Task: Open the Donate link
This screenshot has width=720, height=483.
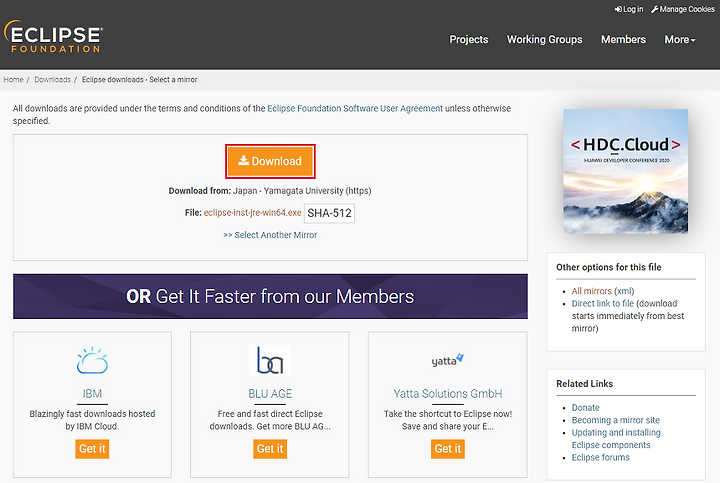Action: [585, 408]
